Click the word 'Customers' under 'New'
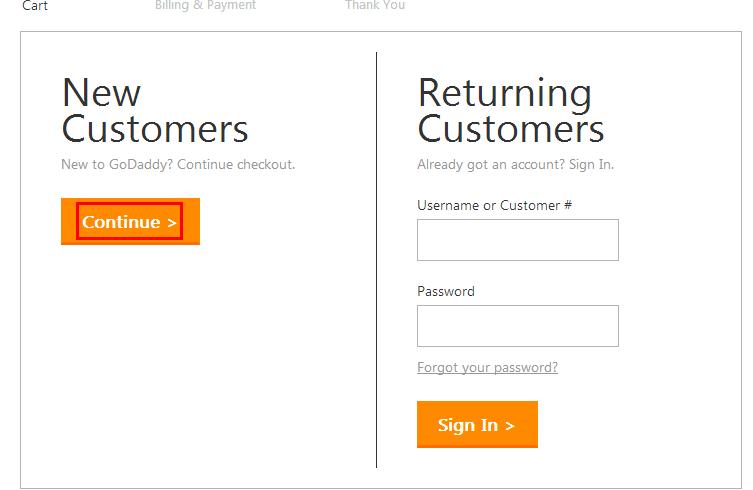 [x=154, y=129]
